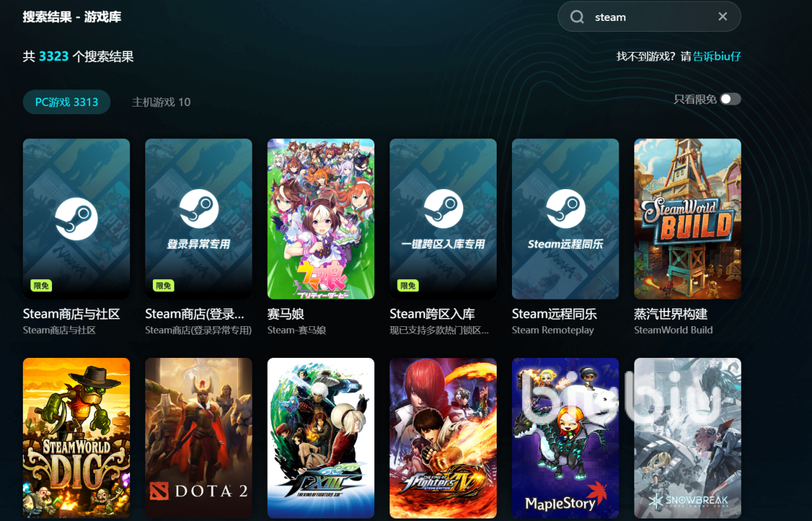Open the 告诉biu仔 link
The image size is (812, 521).
pyautogui.click(x=717, y=56)
